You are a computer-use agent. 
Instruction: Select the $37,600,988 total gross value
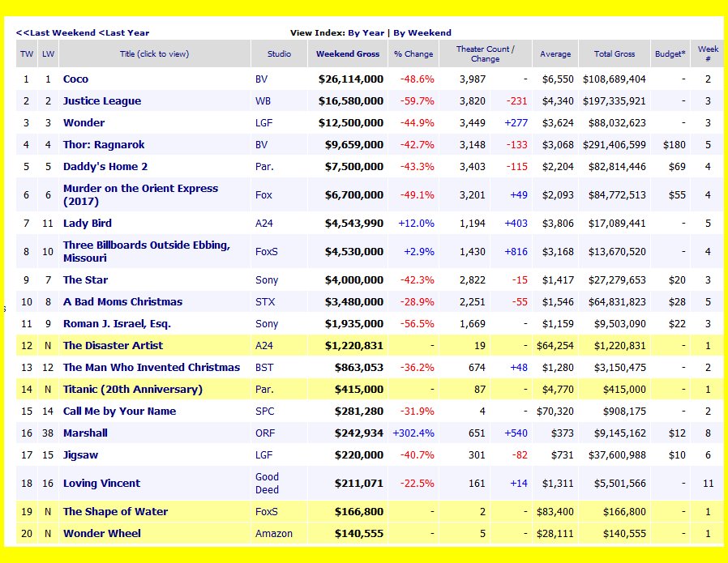tap(617, 455)
